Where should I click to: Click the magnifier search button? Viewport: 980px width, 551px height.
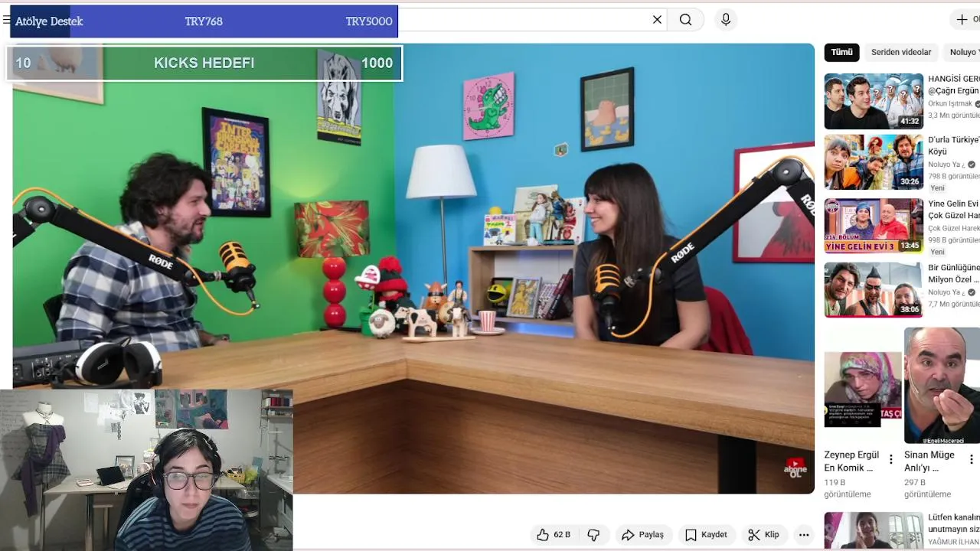(x=685, y=20)
